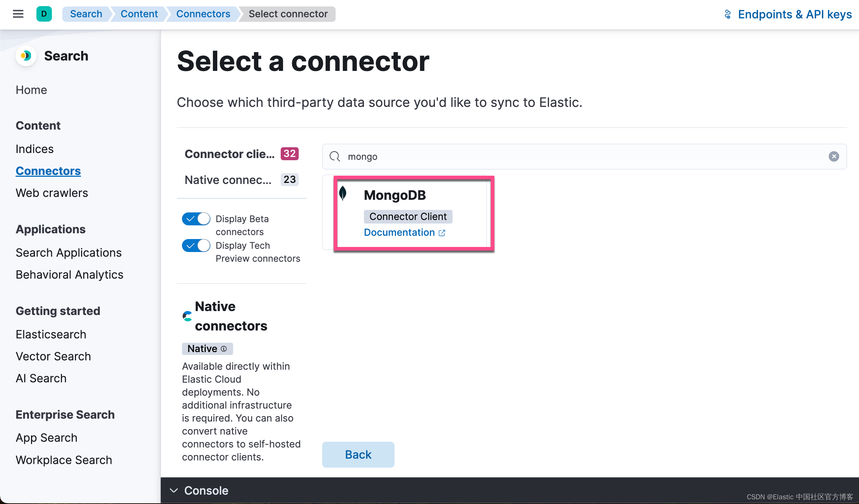This screenshot has height=504, width=859.
Task: Click the D space avatar
Action: tap(44, 14)
